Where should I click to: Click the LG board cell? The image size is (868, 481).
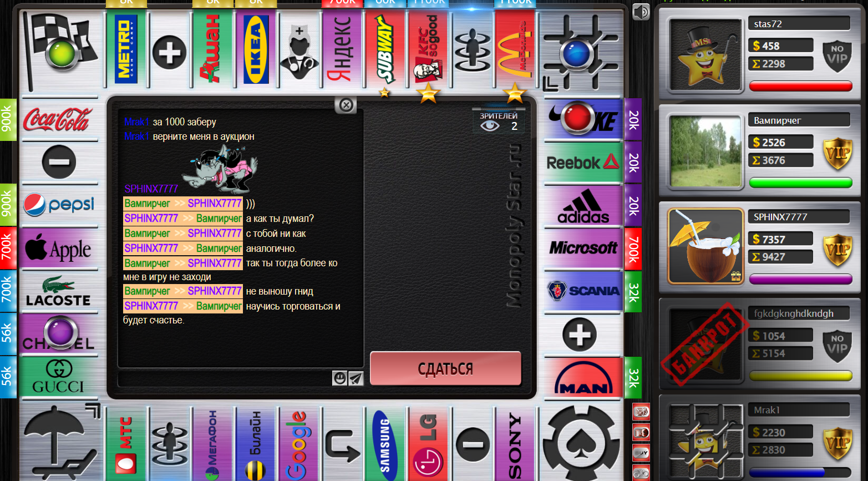[x=429, y=444]
